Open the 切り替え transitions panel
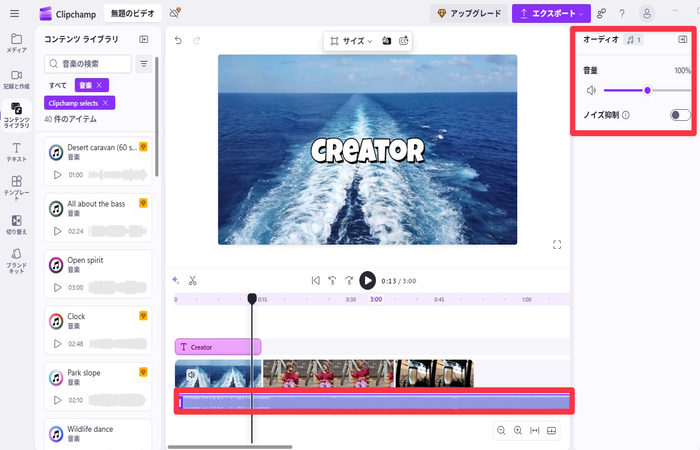700x450 pixels. pos(16,224)
